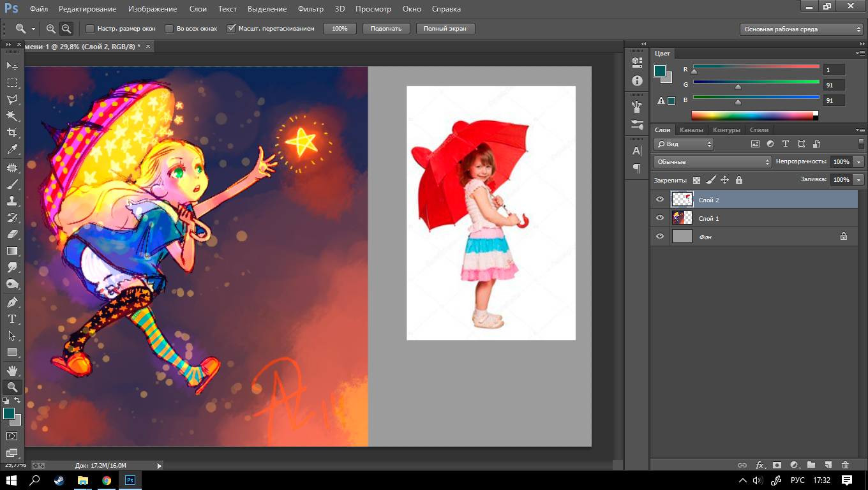Toggle lock transparent pixels
Screen dimensions: 868x490
(x=696, y=180)
